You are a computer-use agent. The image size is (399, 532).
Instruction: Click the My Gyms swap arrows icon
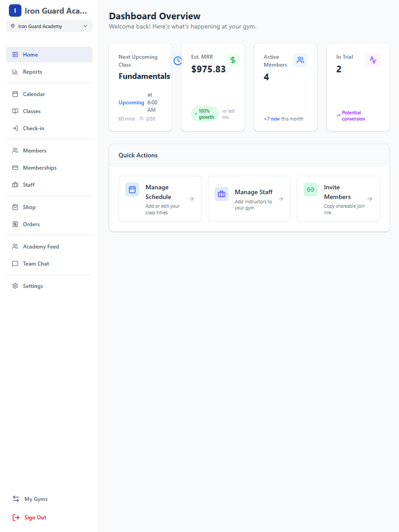(16, 499)
